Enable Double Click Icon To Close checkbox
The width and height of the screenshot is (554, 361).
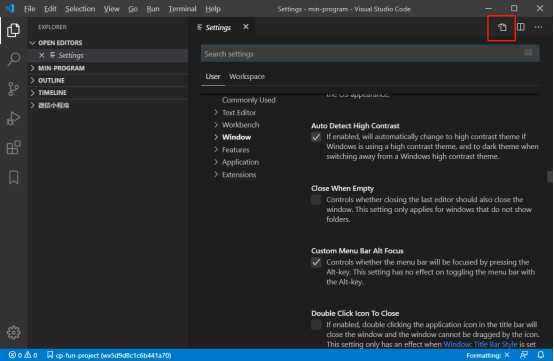click(316, 325)
